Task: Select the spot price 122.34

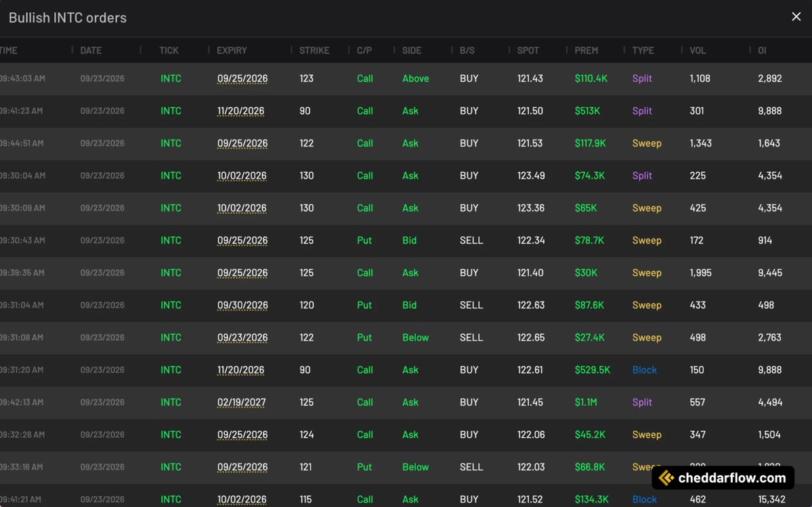Action: [531, 241]
